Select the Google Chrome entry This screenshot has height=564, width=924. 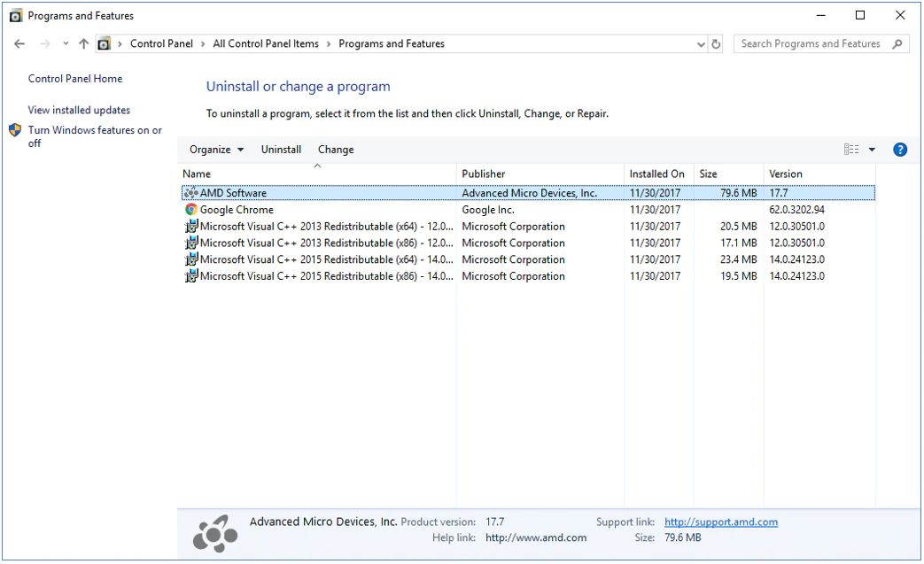[x=528, y=210]
